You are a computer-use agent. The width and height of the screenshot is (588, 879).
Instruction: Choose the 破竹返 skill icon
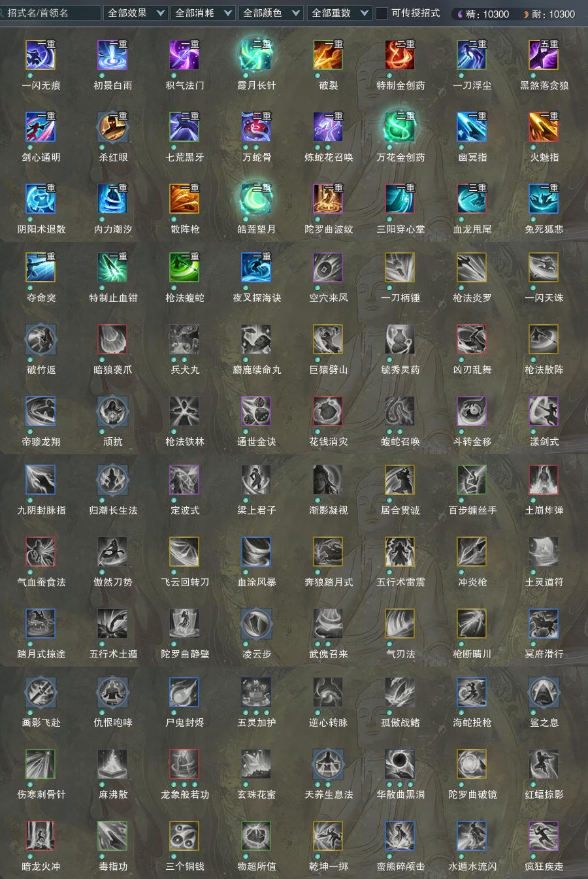[41, 339]
